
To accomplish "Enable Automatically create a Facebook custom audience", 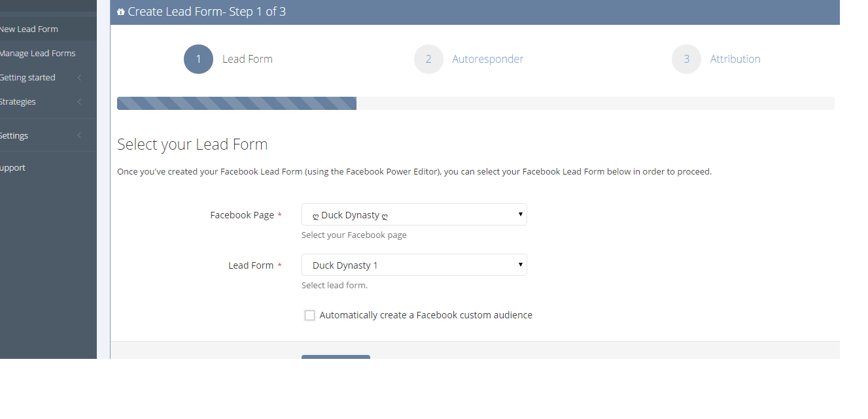I will click(309, 315).
